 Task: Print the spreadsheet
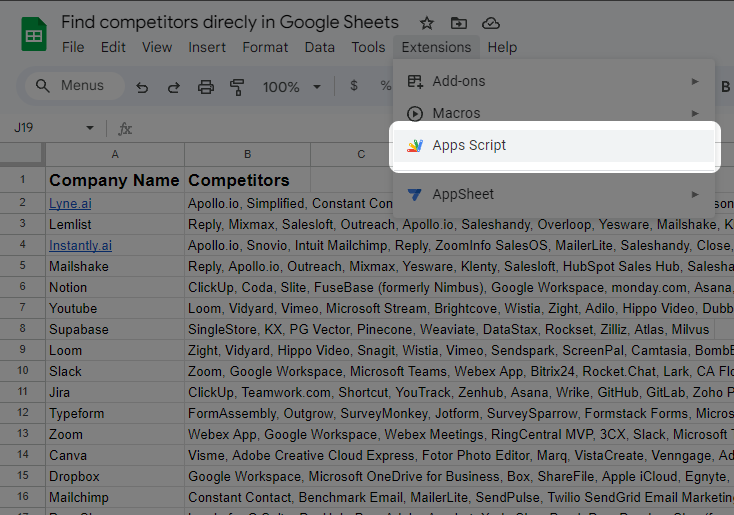point(206,87)
